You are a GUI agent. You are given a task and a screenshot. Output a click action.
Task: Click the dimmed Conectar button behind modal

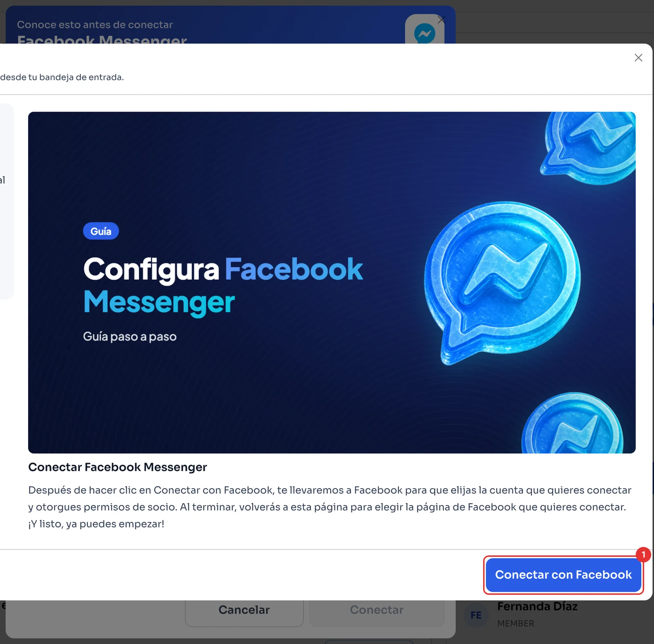(x=376, y=611)
